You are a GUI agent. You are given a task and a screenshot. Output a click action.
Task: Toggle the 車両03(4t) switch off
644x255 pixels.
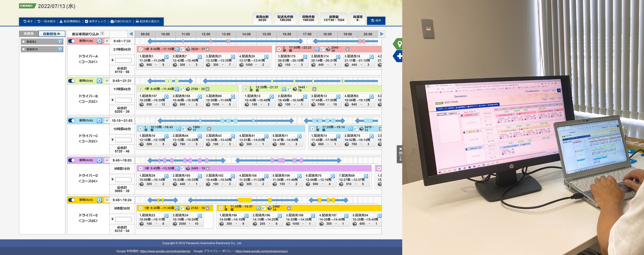tap(72, 121)
